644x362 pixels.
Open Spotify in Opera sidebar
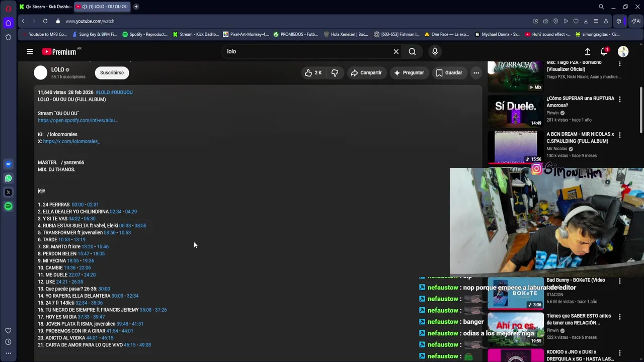[8, 206]
